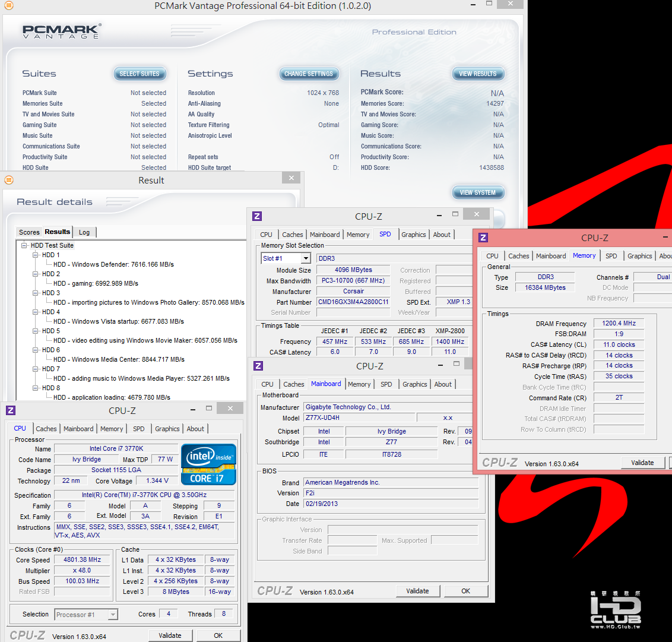Click the Module Size field 4096 MBytes
The width and height of the screenshot is (672, 642).
tap(353, 270)
